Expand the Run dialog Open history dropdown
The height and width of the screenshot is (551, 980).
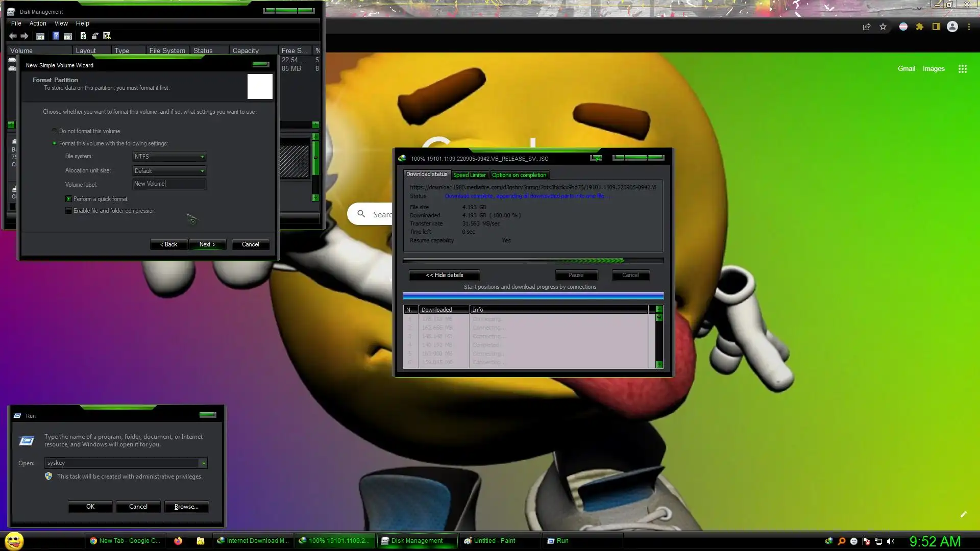point(204,463)
